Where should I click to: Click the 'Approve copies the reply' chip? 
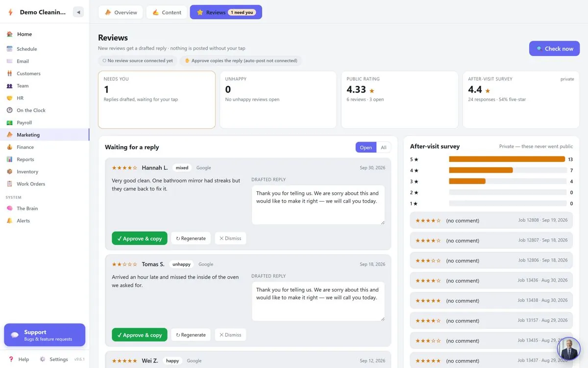pos(241,61)
